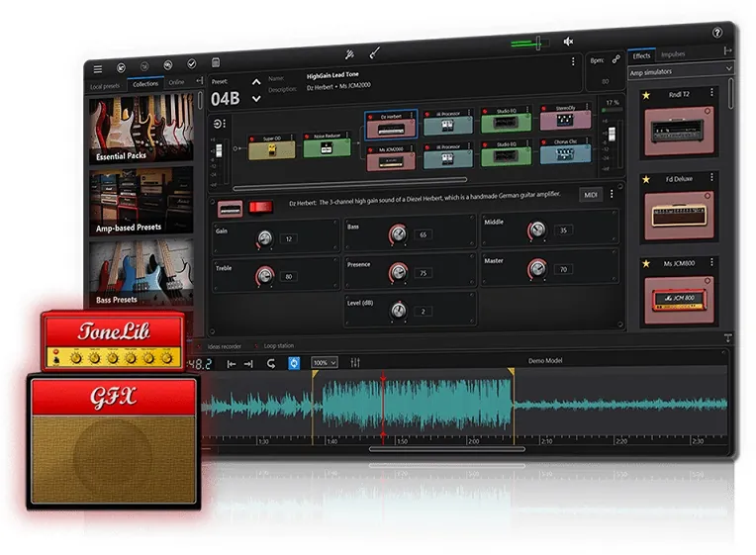
Task: Open help question mark icon
Action: [x=717, y=33]
